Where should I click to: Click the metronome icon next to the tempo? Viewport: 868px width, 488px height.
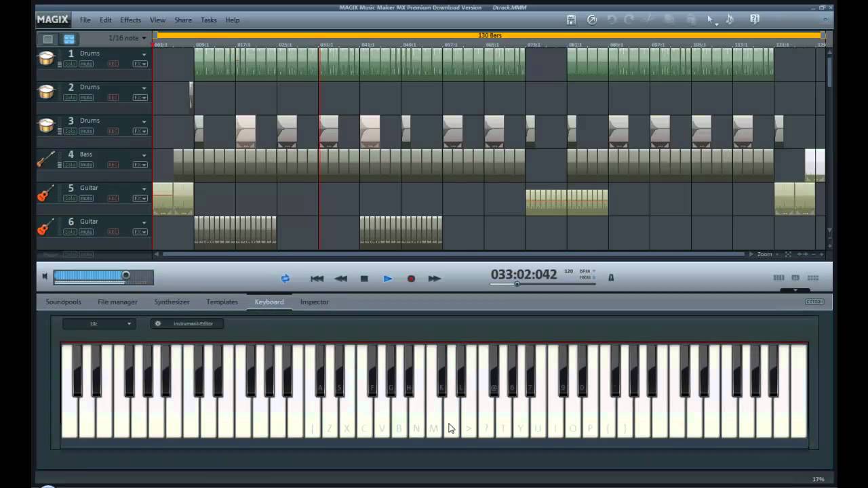[x=611, y=277]
